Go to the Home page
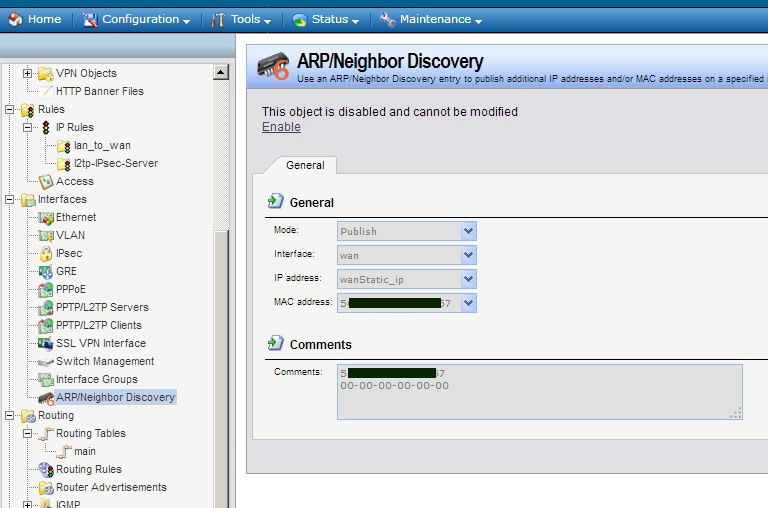Screen dimensions: 768x508 [35, 19]
